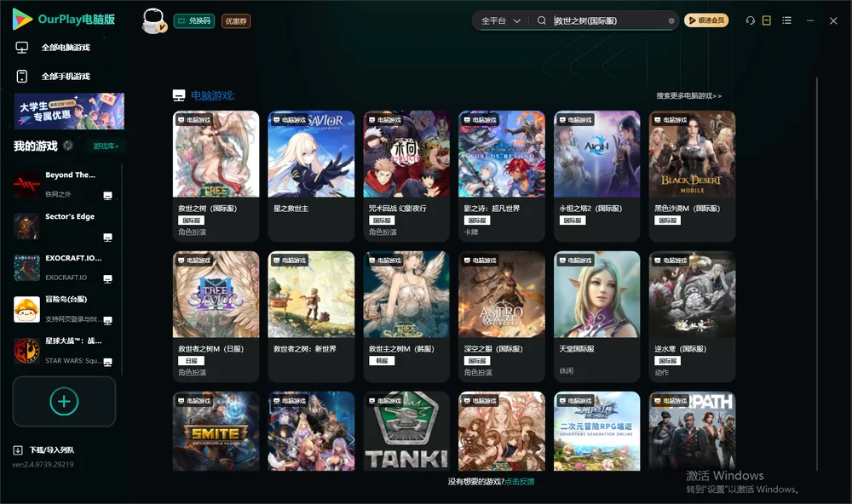
Task: Click the 星球大战 game icon
Action: point(26,351)
